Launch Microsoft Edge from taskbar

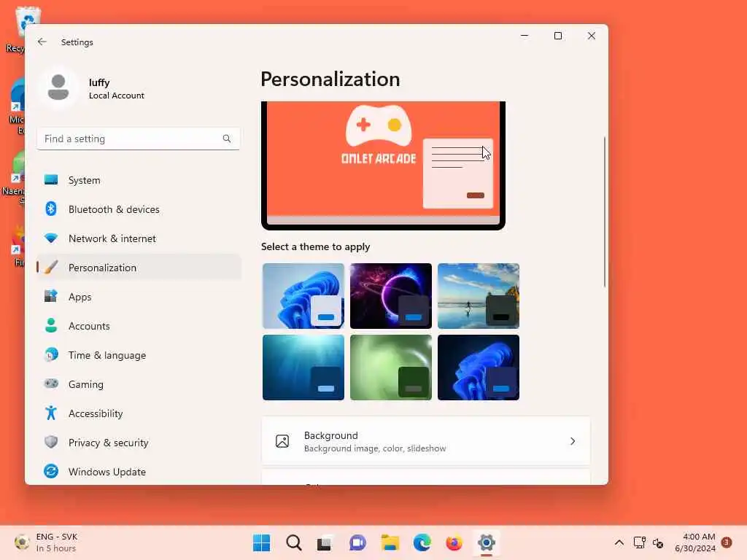click(x=422, y=542)
